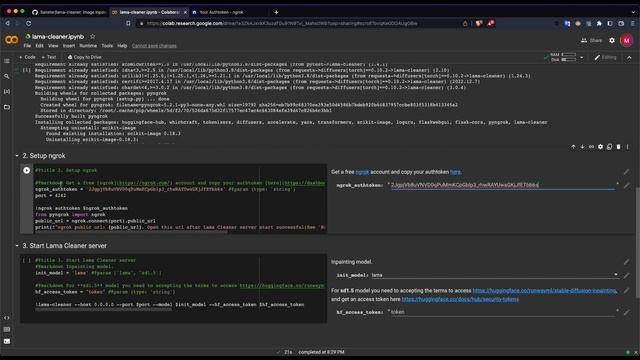Switch to the GitHub lama-cleaner tab
This screenshot has height=360, width=640.
coord(69,12)
